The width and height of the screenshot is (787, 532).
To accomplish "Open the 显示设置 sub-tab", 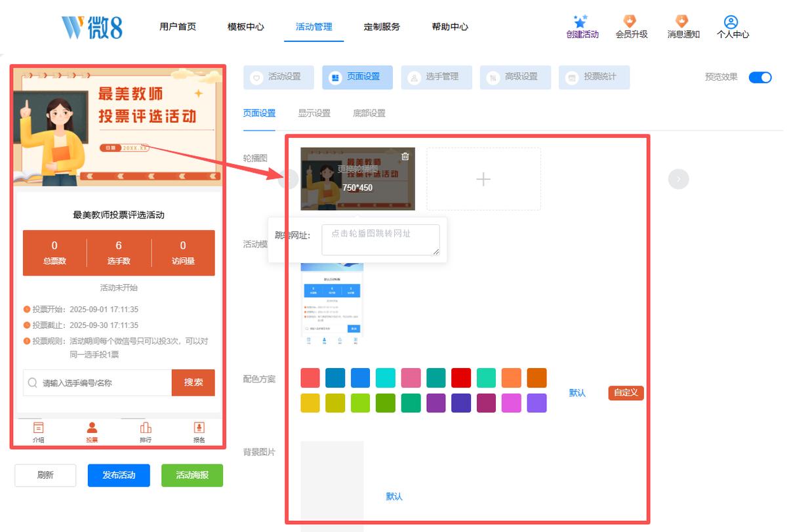I will (314, 113).
